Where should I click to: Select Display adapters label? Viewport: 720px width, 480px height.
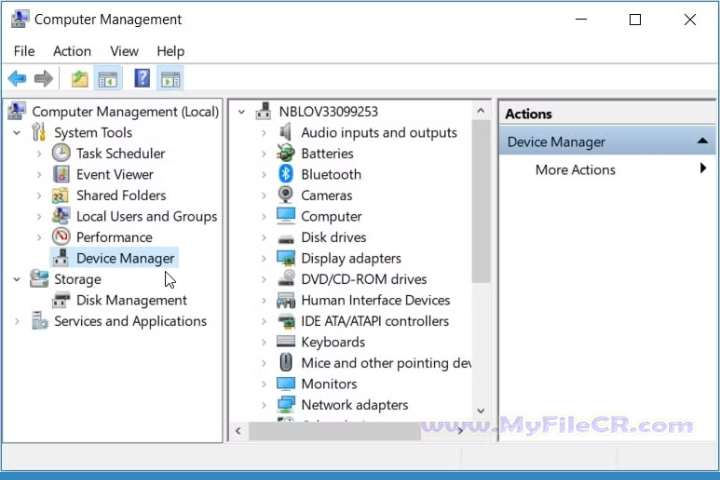[351, 258]
